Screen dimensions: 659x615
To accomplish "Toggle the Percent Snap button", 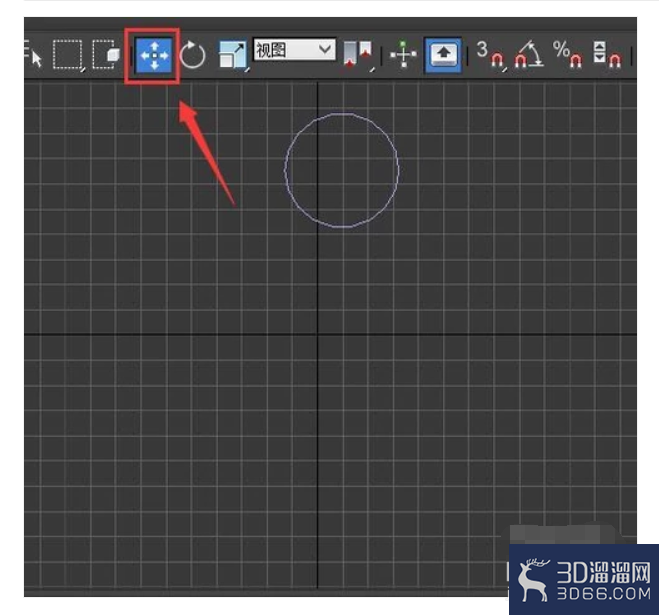I will (x=568, y=55).
